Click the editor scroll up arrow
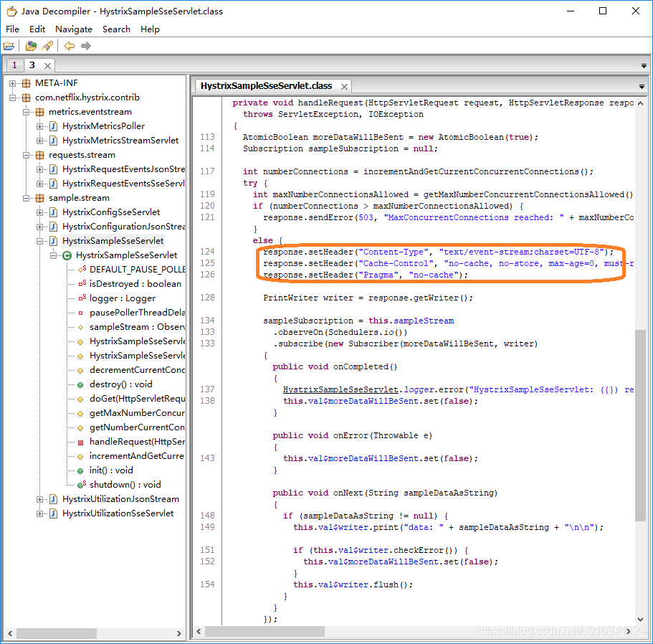 (641, 103)
